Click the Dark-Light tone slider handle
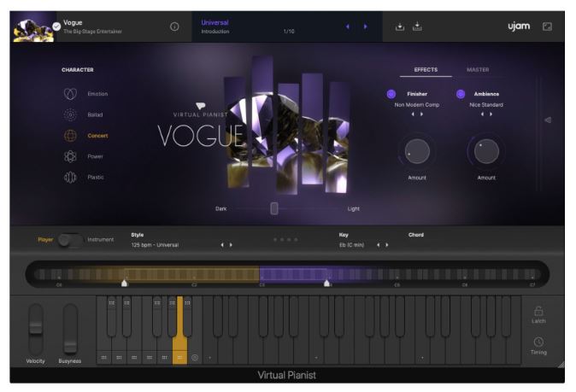 pos(274,208)
